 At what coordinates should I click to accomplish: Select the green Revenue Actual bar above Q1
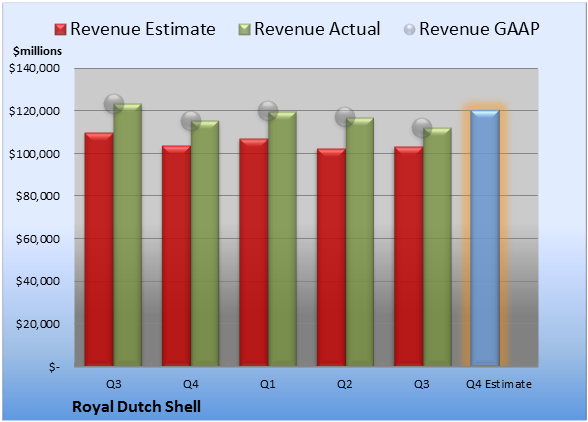282,239
